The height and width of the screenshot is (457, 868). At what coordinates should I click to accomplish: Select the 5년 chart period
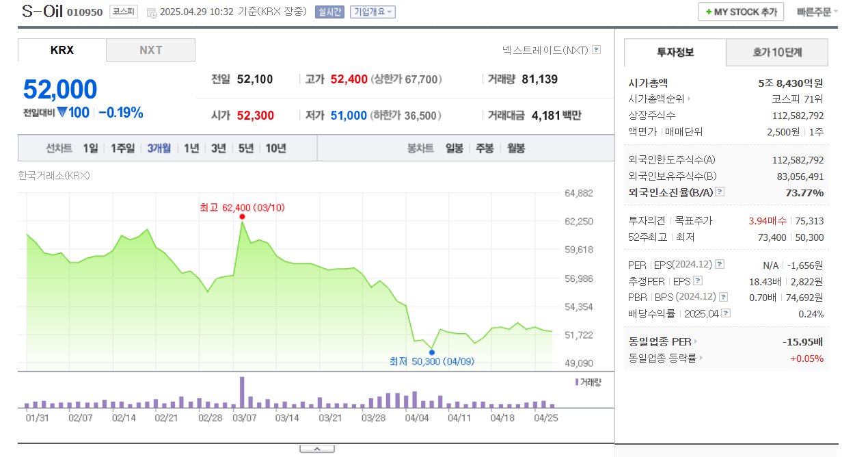(x=246, y=148)
